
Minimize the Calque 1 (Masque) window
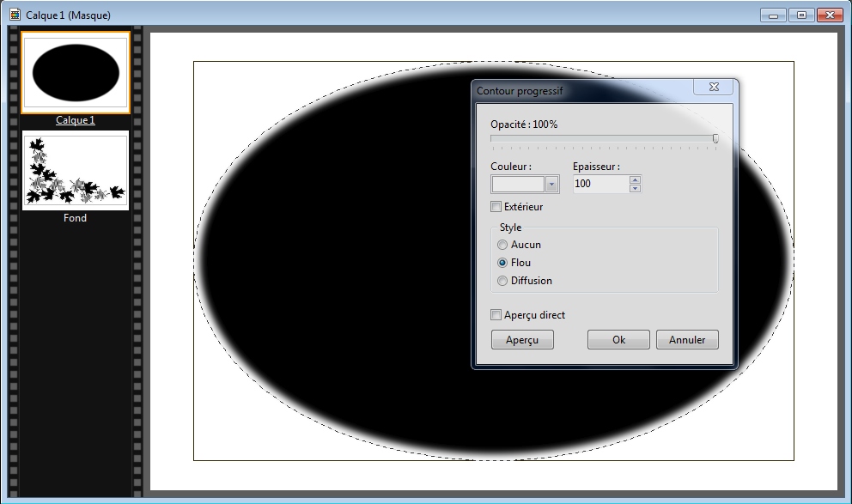tap(773, 15)
